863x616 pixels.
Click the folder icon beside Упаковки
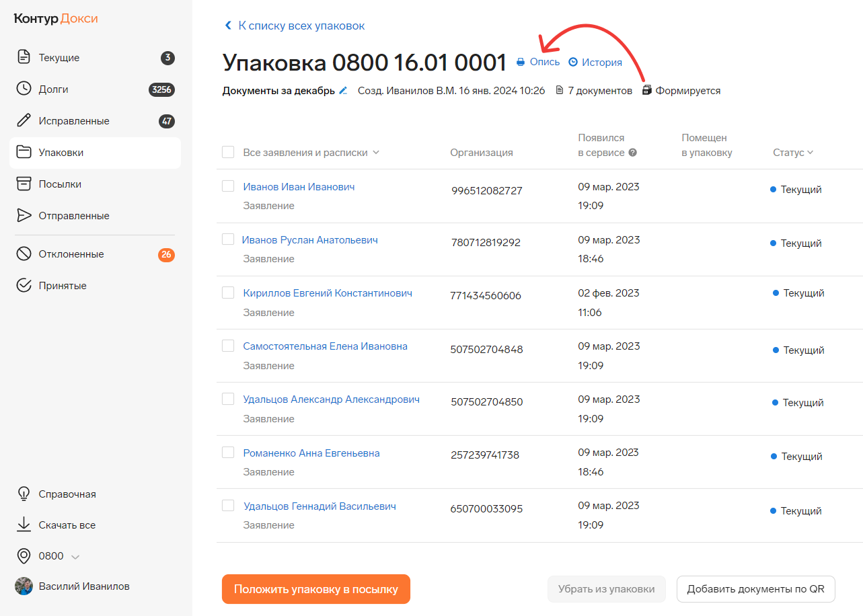coord(24,152)
